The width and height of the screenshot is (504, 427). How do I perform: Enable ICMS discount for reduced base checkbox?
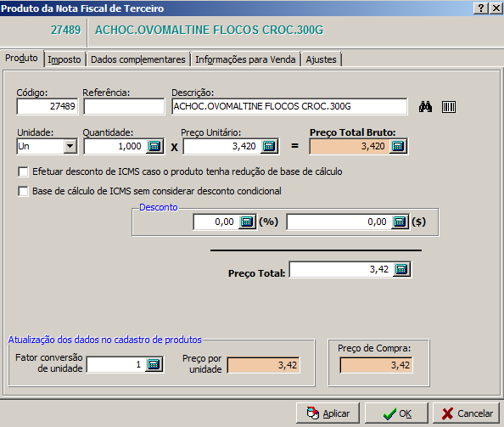[23, 171]
